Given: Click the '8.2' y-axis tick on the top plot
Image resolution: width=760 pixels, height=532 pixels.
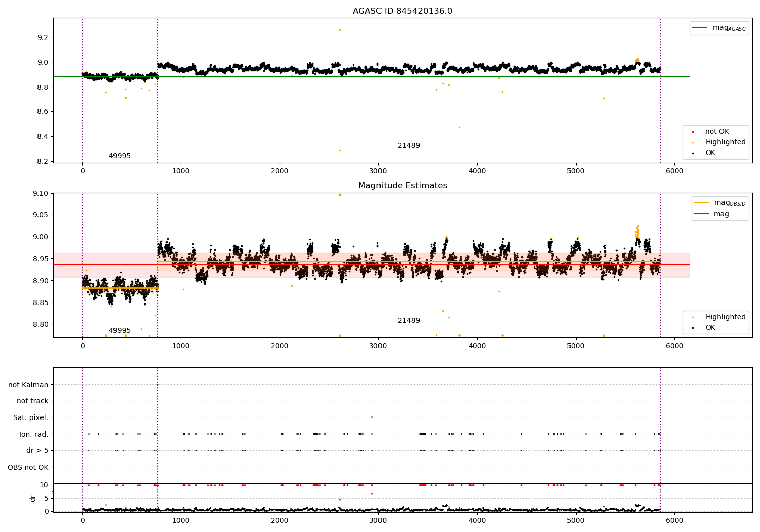Looking at the screenshot, I should [43, 162].
